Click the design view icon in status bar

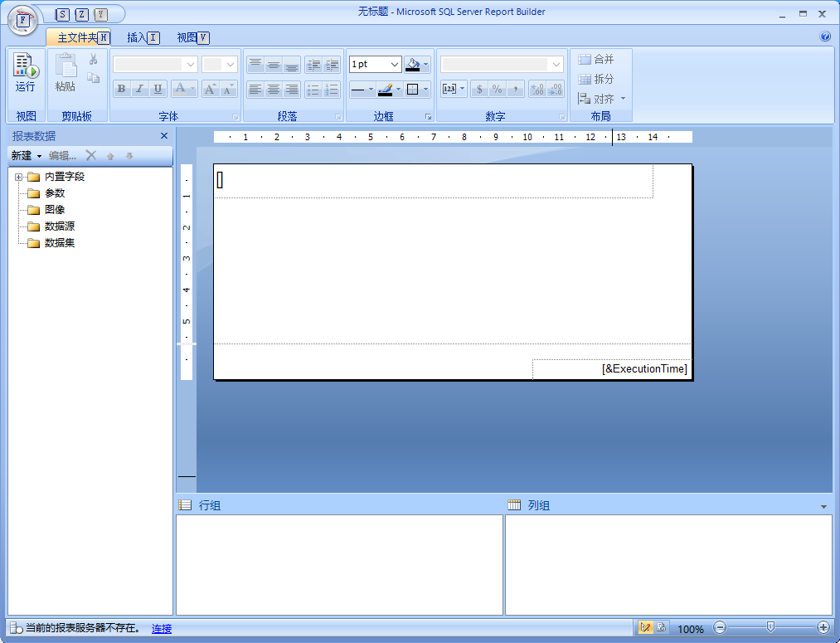click(x=645, y=627)
